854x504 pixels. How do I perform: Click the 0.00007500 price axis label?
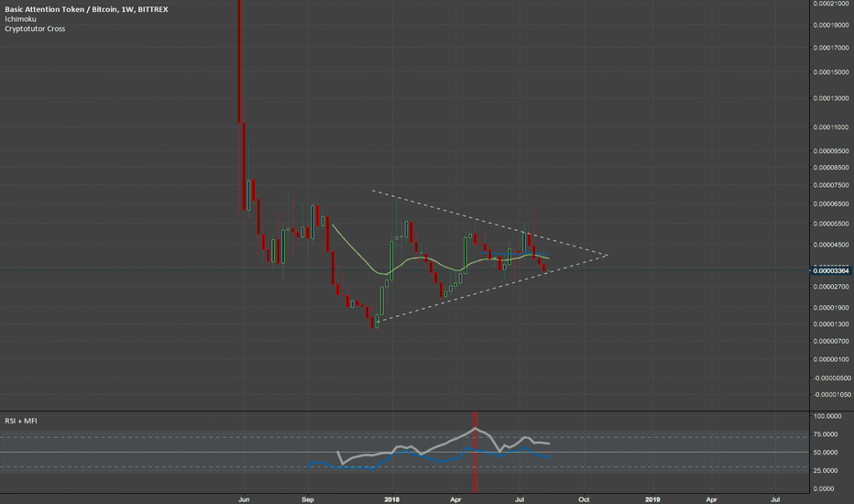pos(830,185)
